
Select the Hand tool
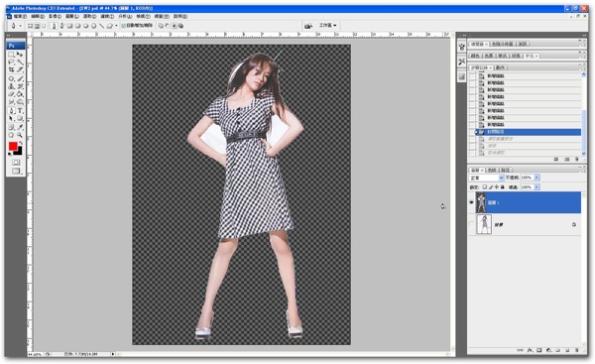(x=11, y=135)
